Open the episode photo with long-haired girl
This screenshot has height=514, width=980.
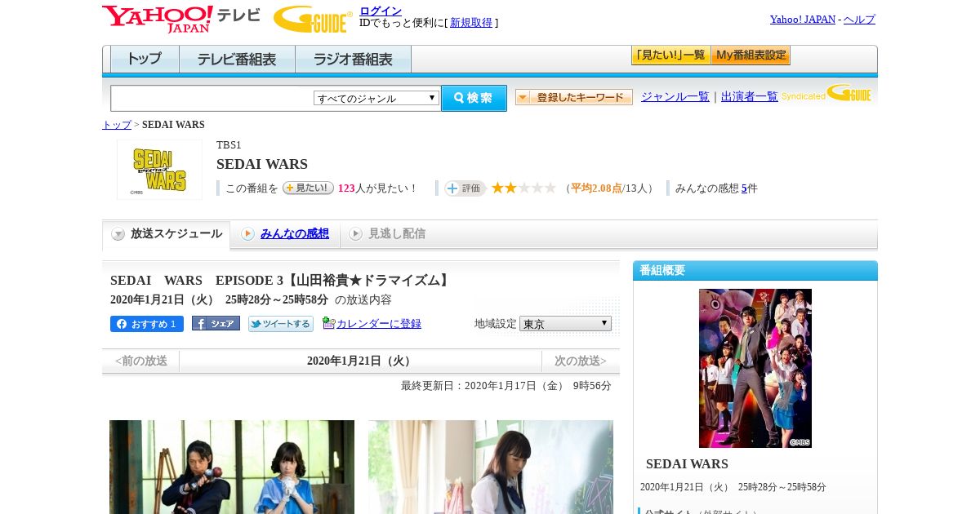491,467
